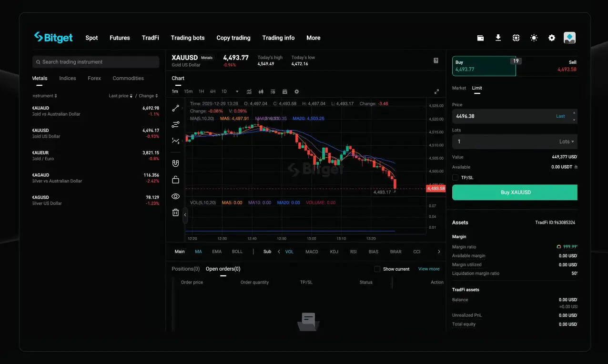Toggle lock drawings icon
608x364 pixels.
pyautogui.click(x=175, y=180)
